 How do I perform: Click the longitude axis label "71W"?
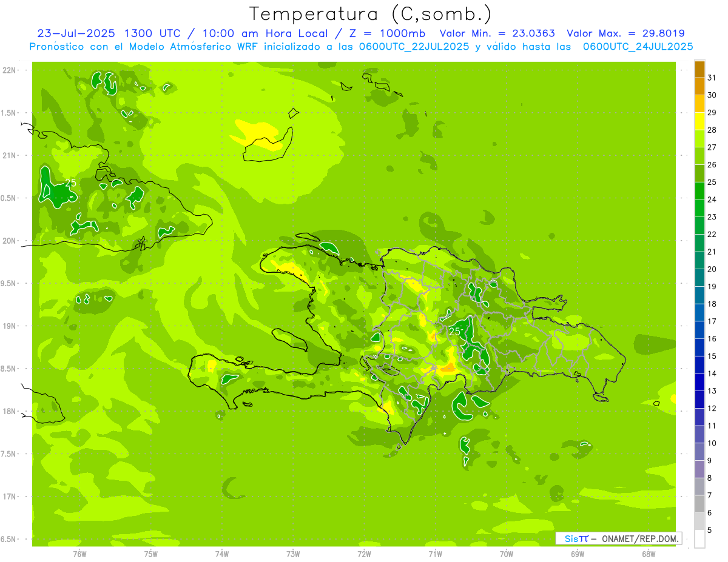pos(435,554)
